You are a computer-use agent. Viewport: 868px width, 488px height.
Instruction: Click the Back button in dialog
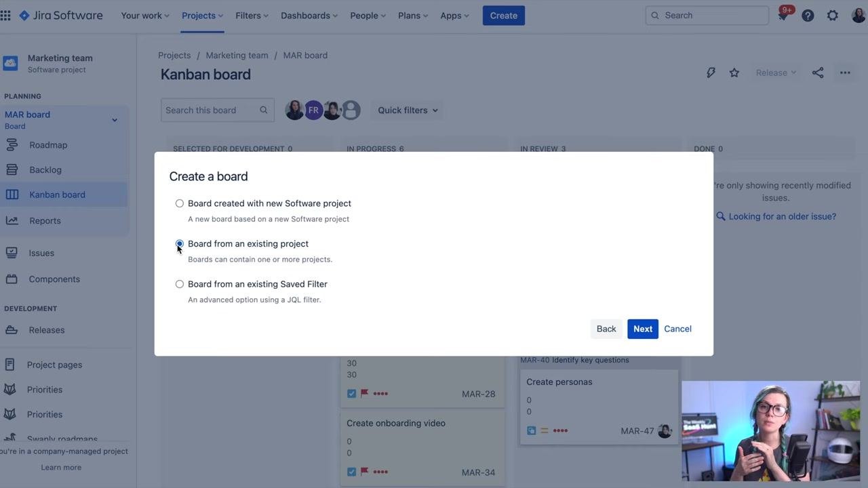(x=606, y=329)
